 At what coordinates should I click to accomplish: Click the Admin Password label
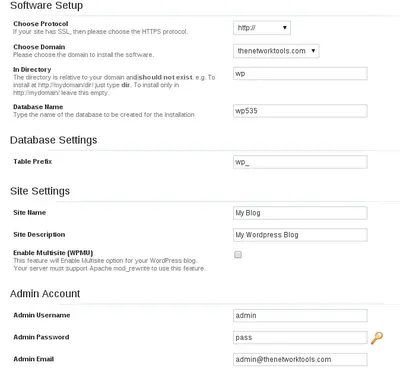click(x=41, y=337)
